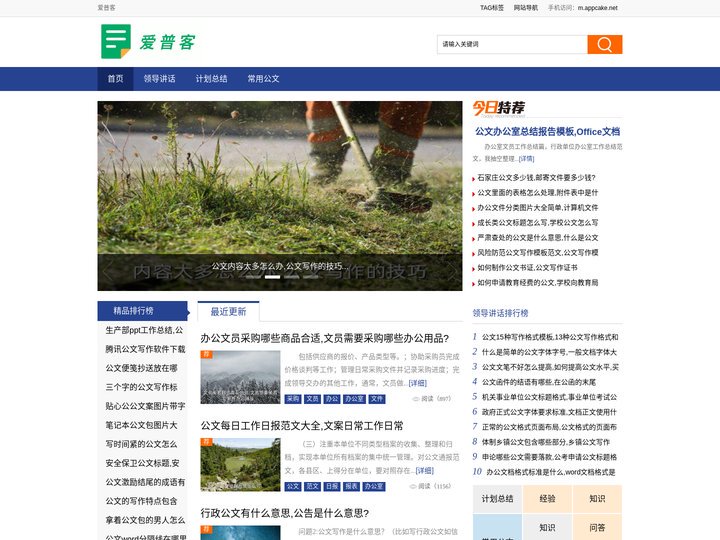Open m.appcake.net mobile link
The height and width of the screenshot is (540, 720).
click(597, 8)
